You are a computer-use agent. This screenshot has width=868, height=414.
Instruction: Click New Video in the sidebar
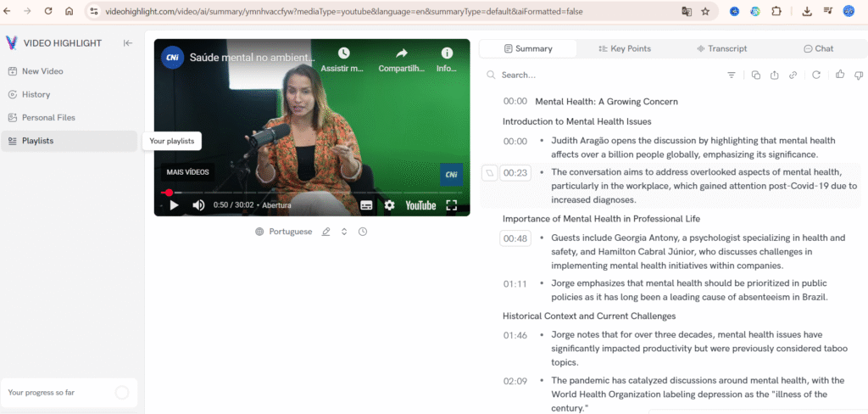tap(42, 71)
